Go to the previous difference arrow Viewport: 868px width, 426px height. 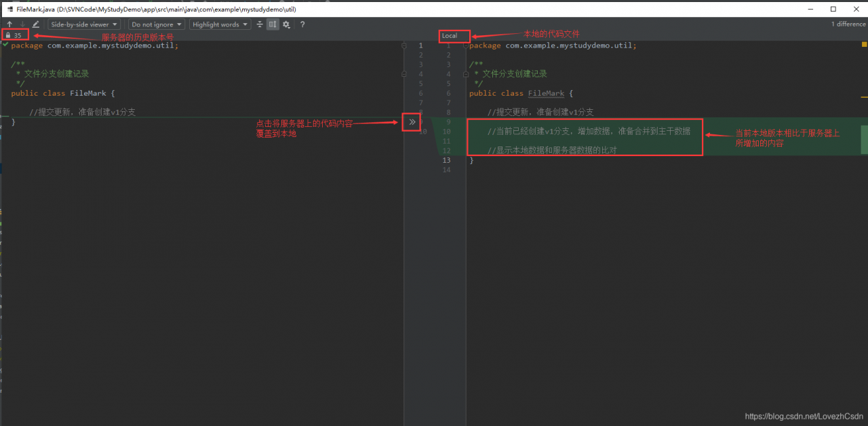(9, 24)
